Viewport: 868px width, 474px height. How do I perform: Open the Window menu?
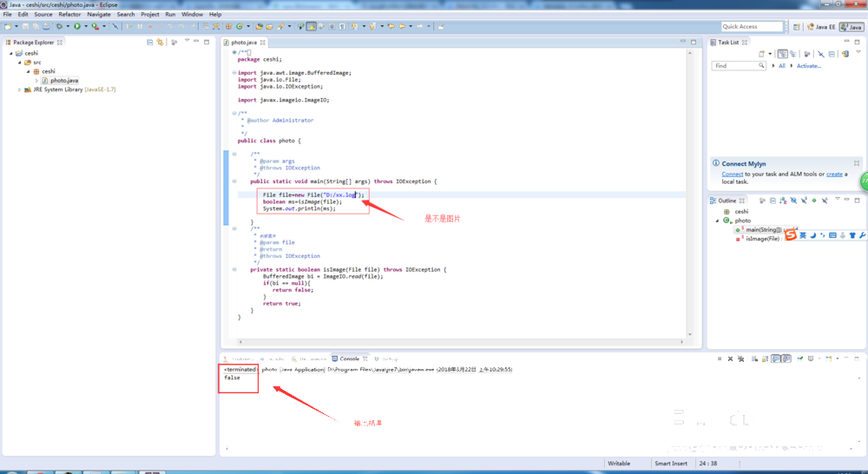coord(192,15)
